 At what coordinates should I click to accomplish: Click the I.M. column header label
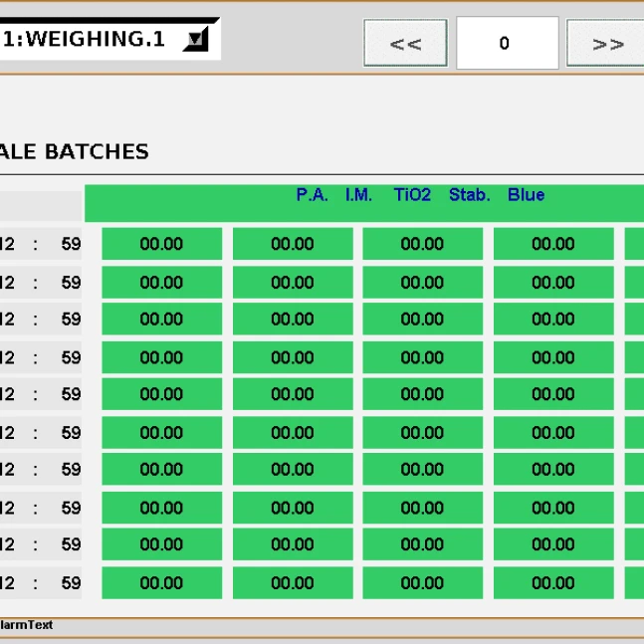(x=358, y=195)
